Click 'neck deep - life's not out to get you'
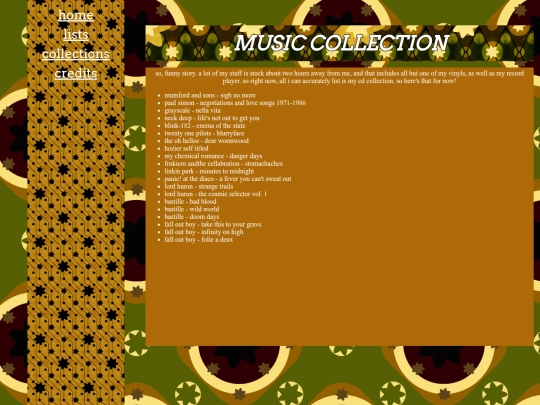 click(212, 118)
